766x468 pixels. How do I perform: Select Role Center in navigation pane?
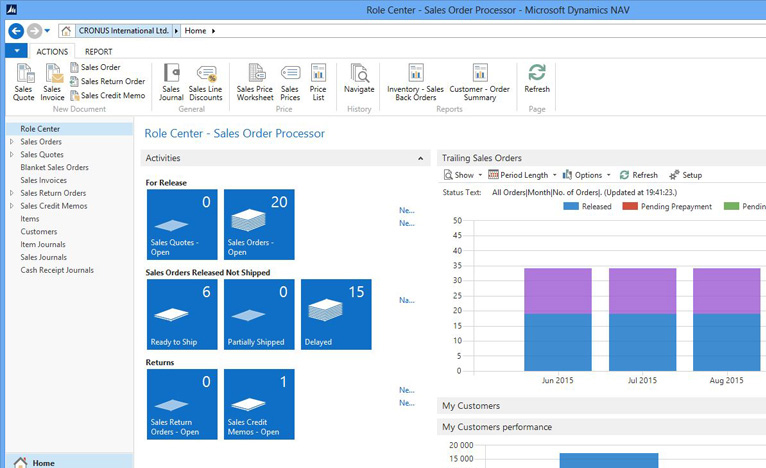(x=69, y=129)
